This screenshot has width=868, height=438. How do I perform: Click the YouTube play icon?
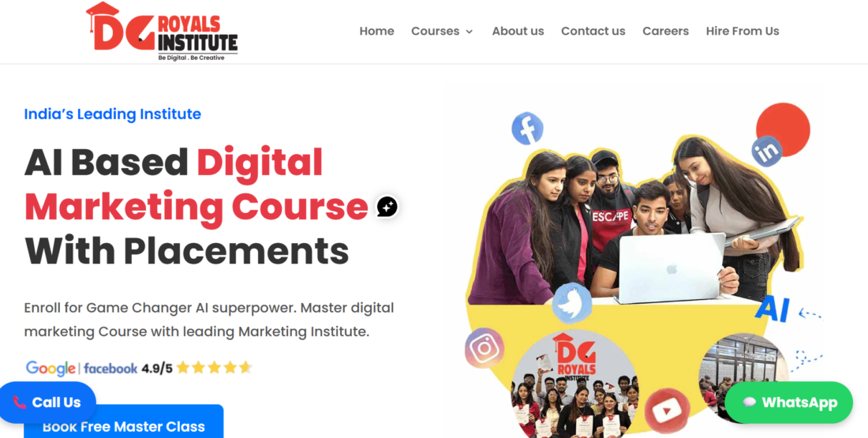[x=667, y=410]
